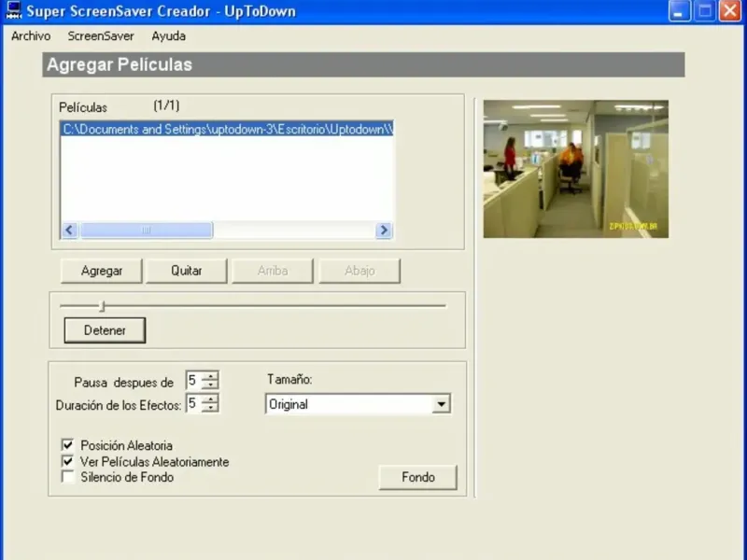Click the Duración de los Efectos value field
This screenshot has width=747, height=560.
193,403
